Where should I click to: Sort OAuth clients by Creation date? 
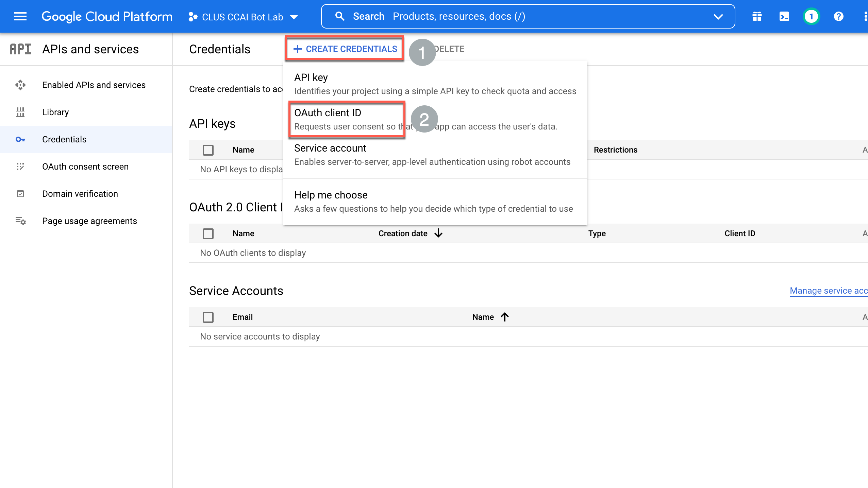coord(403,233)
